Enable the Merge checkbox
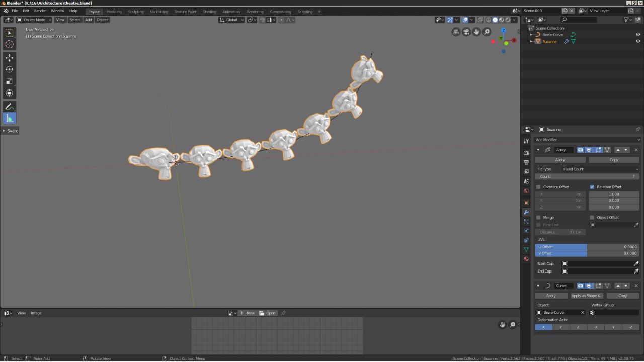The width and height of the screenshot is (644, 362). 538,218
